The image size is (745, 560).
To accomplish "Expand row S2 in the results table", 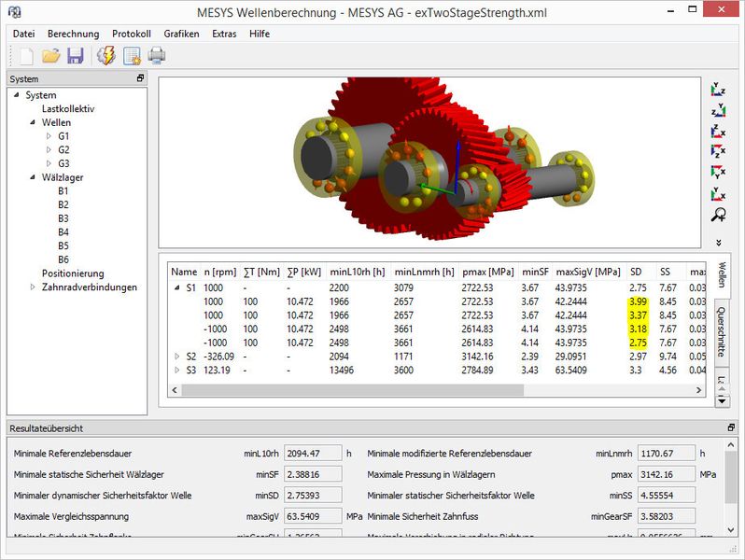I will pyautogui.click(x=177, y=357).
